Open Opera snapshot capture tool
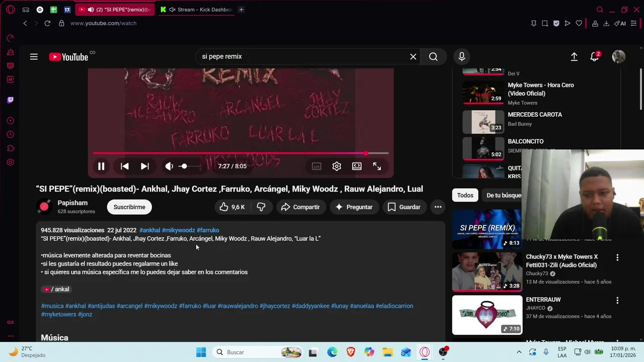The width and height of the screenshot is (644, 362). coord(545,23)
